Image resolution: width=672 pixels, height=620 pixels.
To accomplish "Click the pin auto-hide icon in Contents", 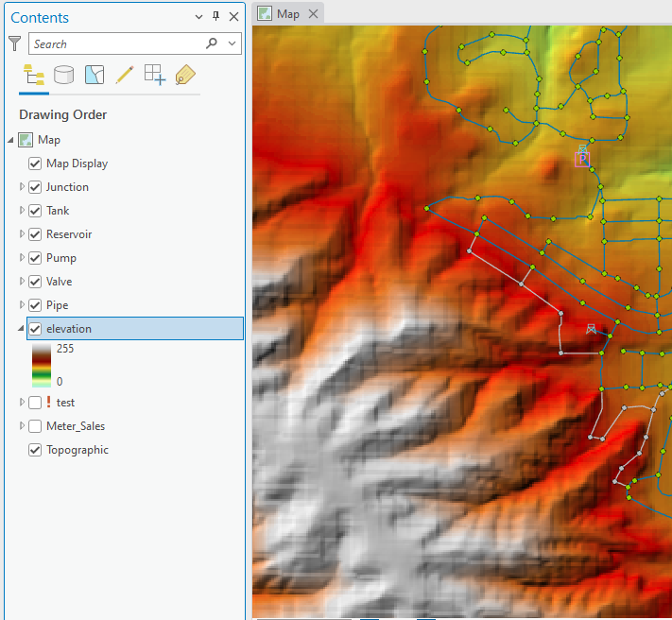I will click(216, 16).
